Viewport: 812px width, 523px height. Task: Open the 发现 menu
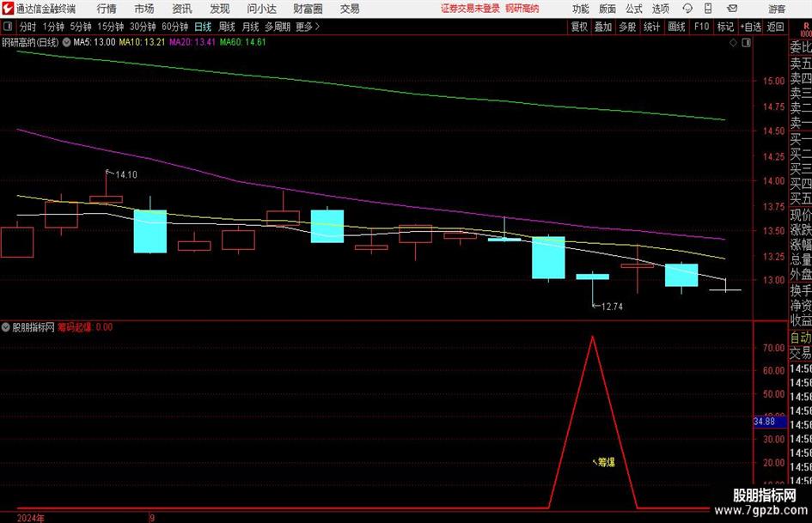pyautogui.click(x=220, y=9)
